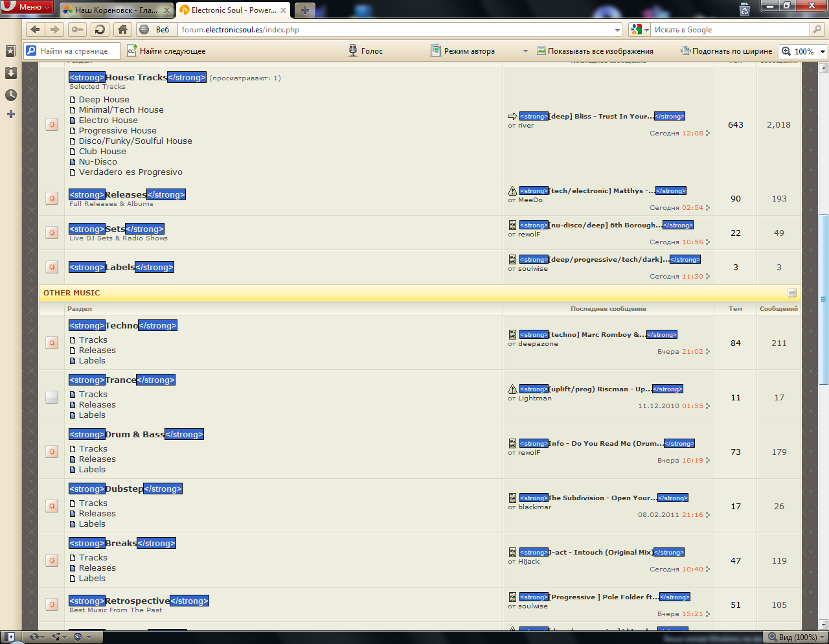Open the Drum & Bass forum

(x=135, y=434)
